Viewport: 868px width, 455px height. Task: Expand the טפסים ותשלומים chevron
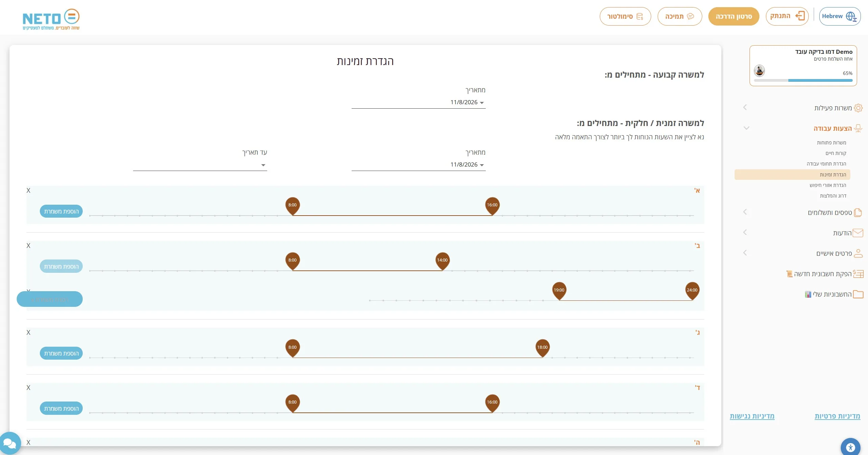[x=745, y=212]
